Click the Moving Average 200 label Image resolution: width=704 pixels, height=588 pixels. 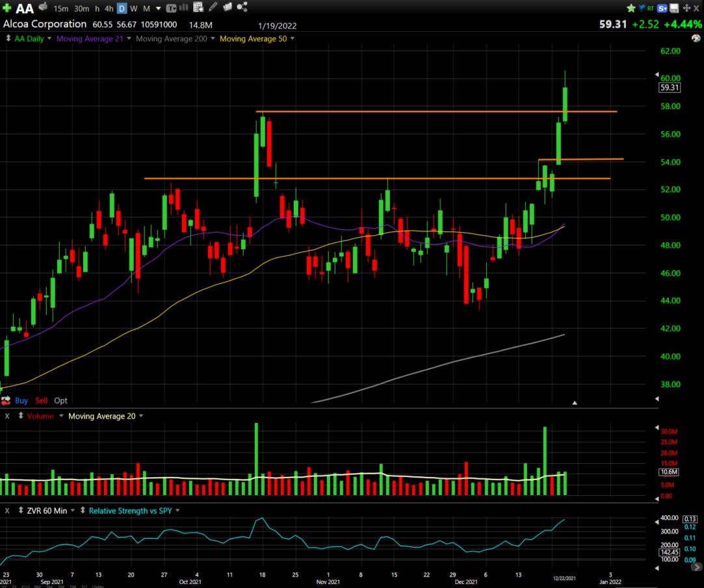[172, 38]
